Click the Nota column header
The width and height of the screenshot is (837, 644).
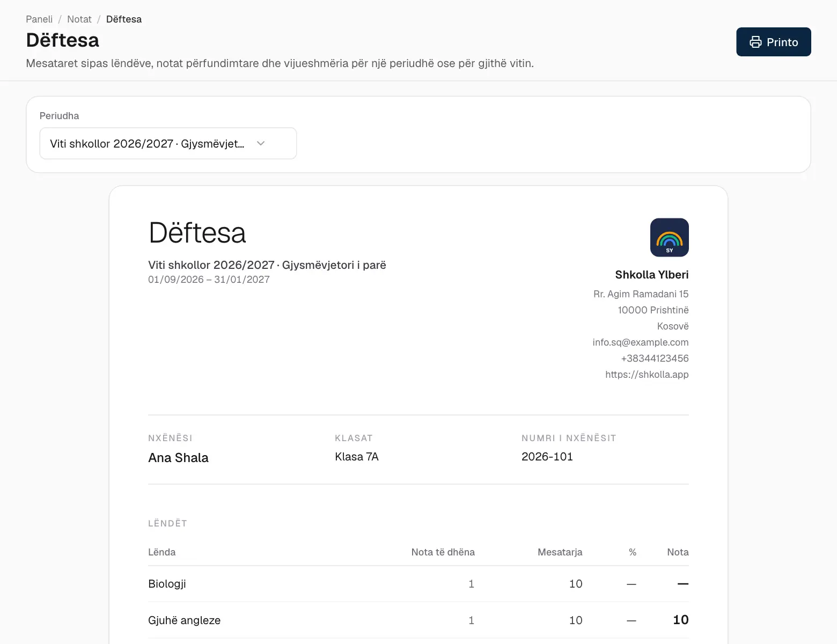pyautogui.click(x=678, y=552)
